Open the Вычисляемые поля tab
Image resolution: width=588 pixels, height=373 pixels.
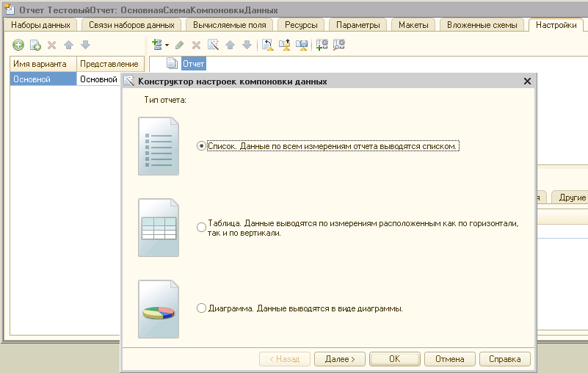click(230, 25)
